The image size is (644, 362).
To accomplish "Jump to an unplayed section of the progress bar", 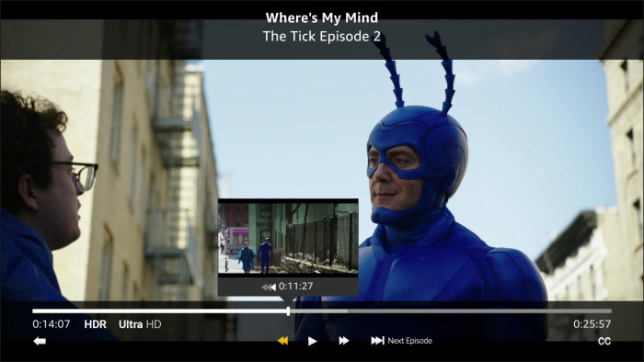I will 479,311.
